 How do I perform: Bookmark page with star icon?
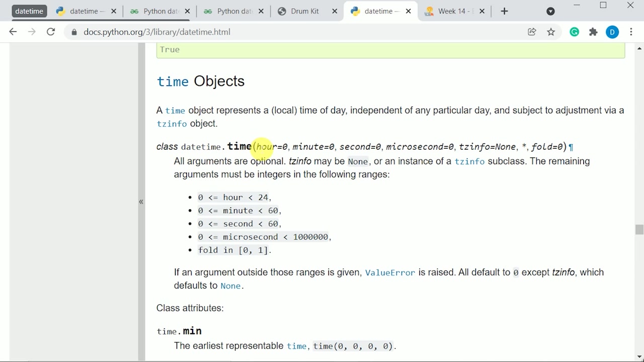pyautogui.click(x=551, y=32)
